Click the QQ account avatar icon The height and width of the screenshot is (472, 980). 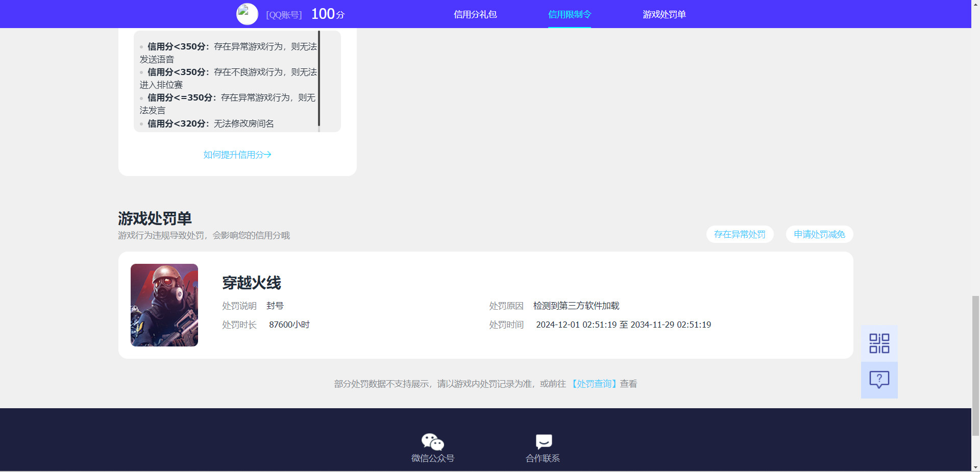(247, 14)
